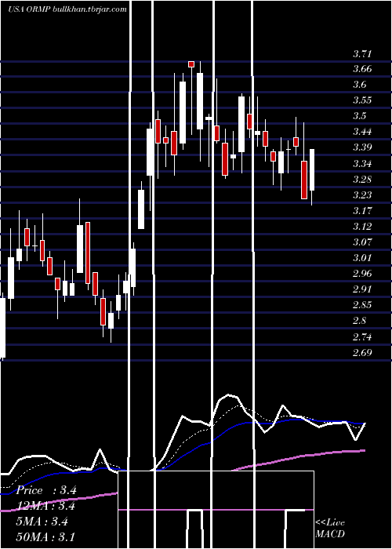Image resolution: width=392 pixels, height=549 pixels.
Task: Click the last white candlestick on the right
Action: (311, 170)
